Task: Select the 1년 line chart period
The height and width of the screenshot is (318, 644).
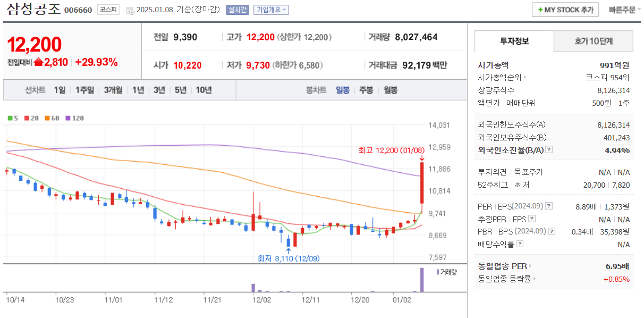Action: point(138,90)
